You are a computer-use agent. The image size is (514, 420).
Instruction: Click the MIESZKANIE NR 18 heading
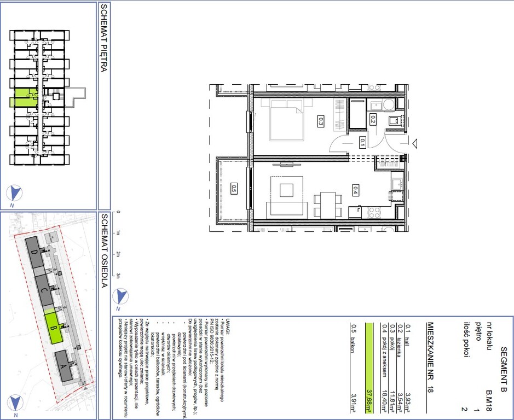pyautogui.click(x=430, y=358)
